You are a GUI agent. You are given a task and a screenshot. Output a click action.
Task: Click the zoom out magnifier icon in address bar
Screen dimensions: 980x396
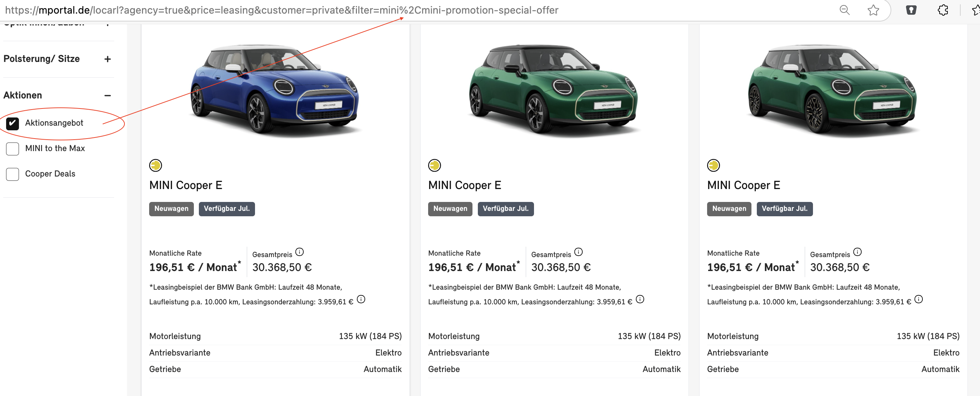844,10
